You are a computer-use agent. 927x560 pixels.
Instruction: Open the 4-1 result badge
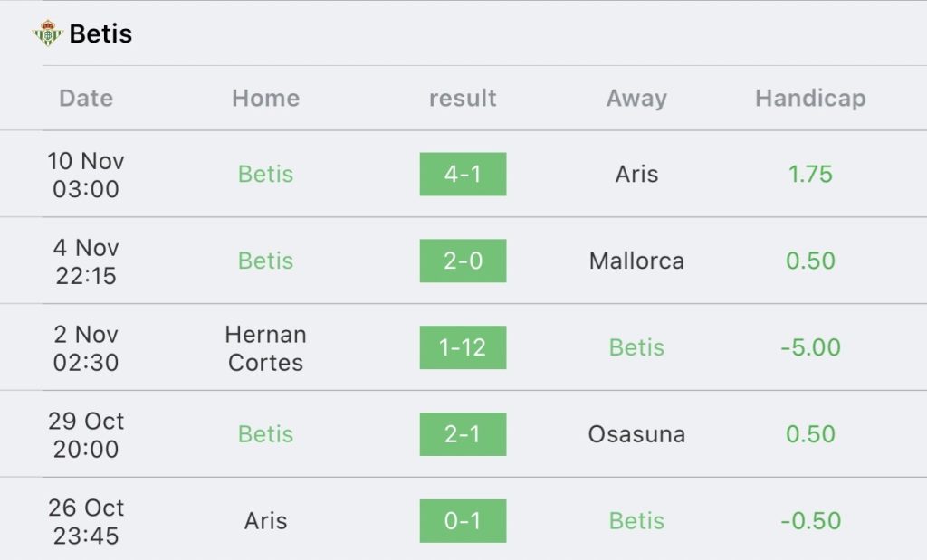coord(463,175)
